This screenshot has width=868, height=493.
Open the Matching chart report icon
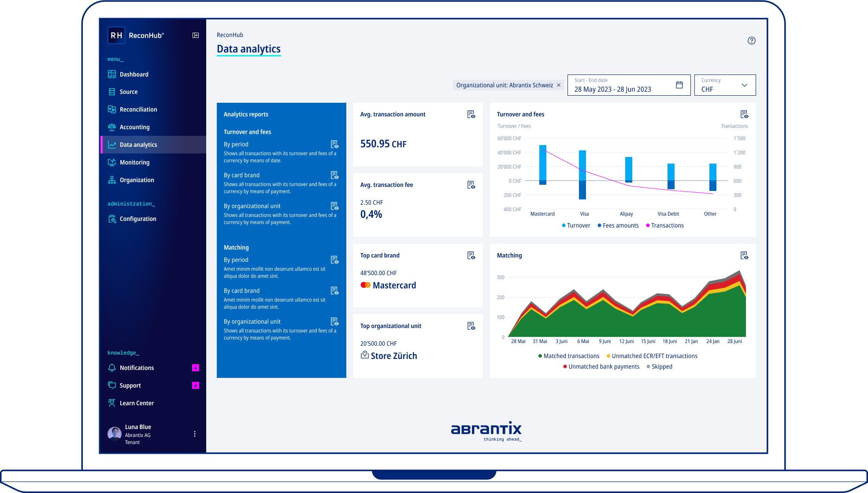point(745,255)
